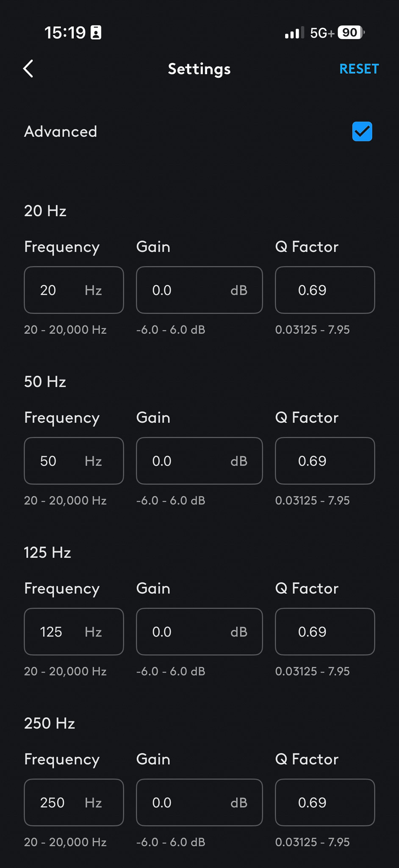Uncheck the Advanced checkbox
Image resolution: width=399 pixels, height=868 pixels.
(x=362, y=131)
